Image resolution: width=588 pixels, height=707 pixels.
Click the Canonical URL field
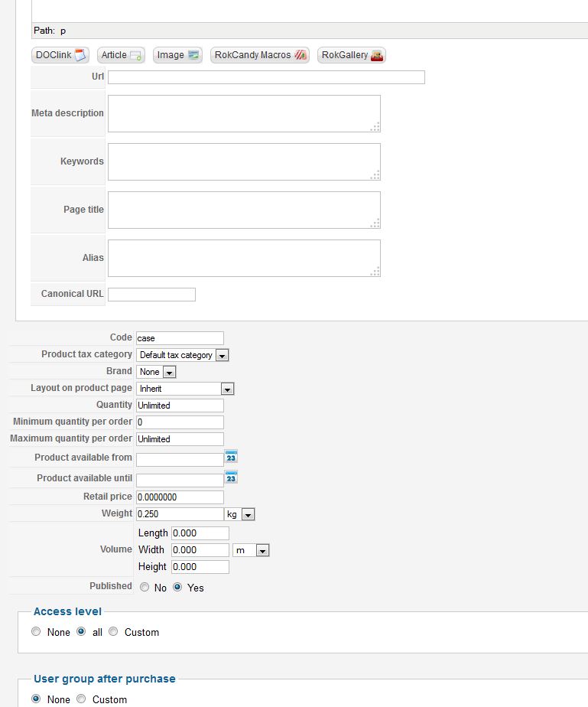click(x=151, y=295)
